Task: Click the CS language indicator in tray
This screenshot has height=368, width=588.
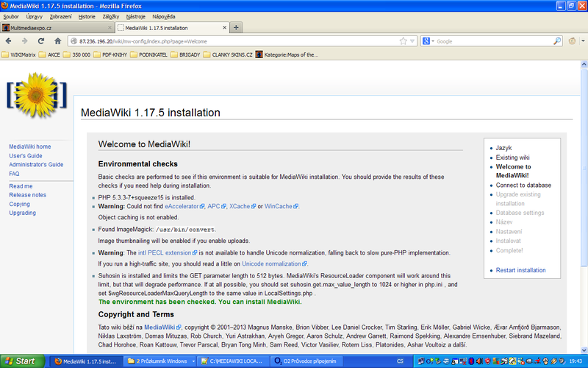Action: [400, 361]
